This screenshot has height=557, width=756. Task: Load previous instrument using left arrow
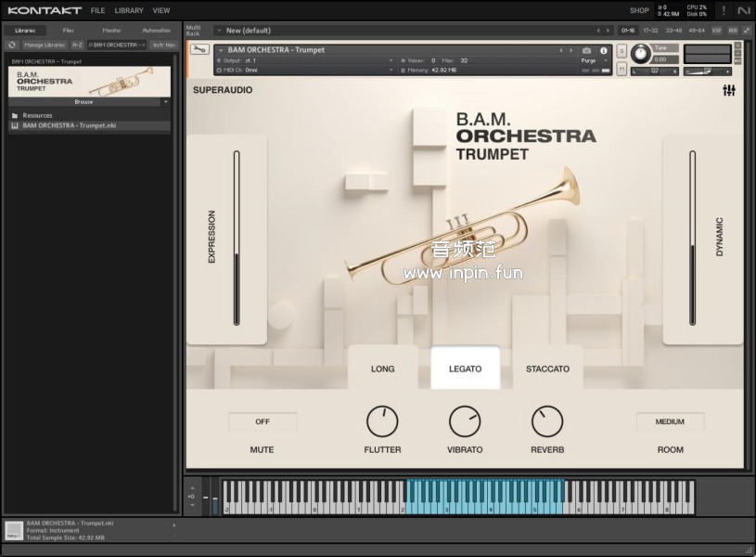click(560, 50)
